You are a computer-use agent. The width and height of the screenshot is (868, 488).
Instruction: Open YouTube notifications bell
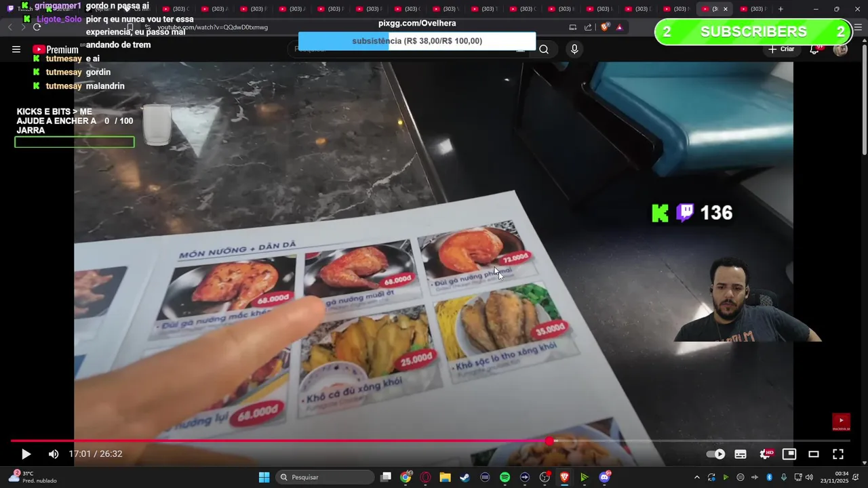point(814,49)
